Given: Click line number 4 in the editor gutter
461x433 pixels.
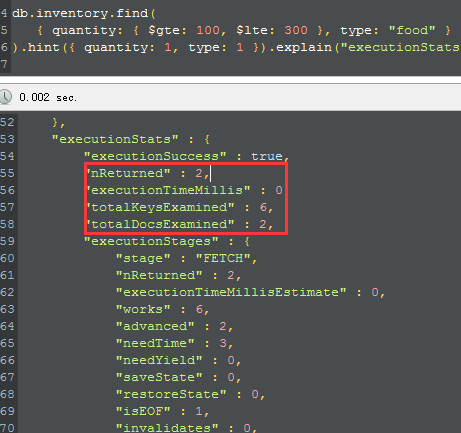Looking at the screenshot, I should tap(4, 13).
